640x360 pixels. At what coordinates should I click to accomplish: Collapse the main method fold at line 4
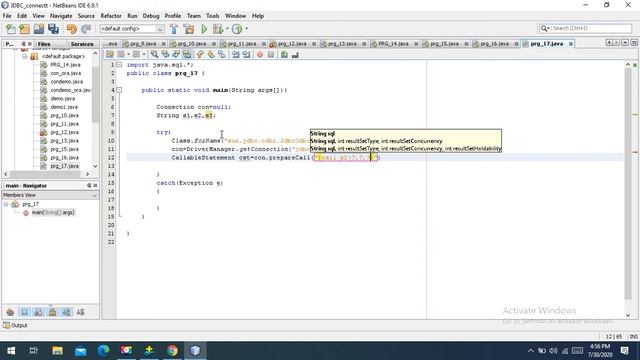(119, 90)
